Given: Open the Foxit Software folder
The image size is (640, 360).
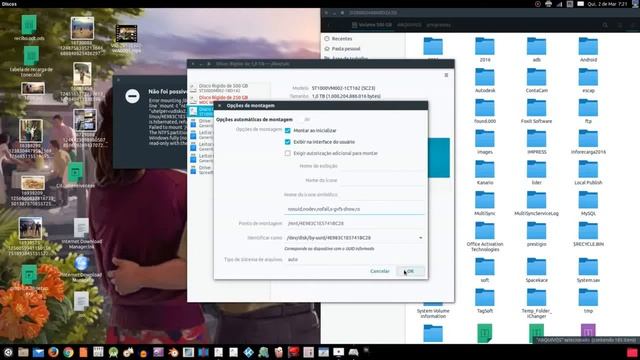Looking at the screenshot, I should [536, 111].
